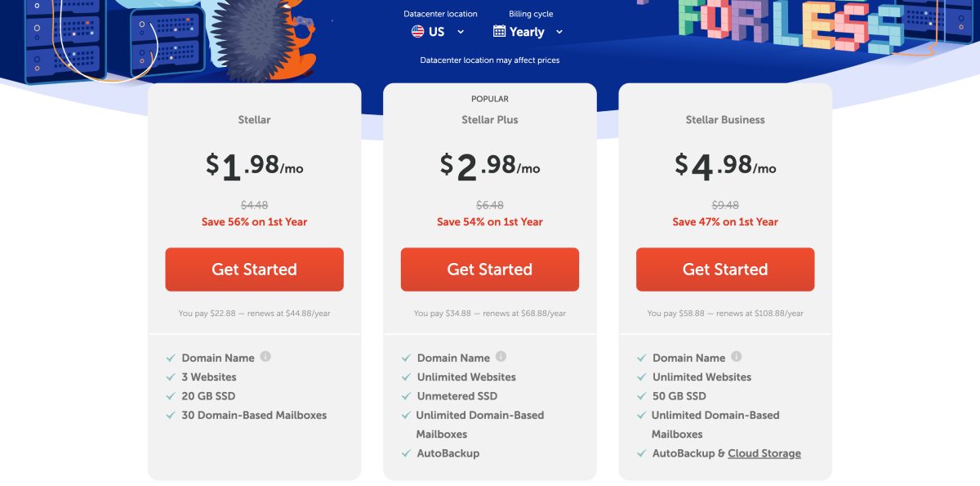Click the checkmark next to 3 Websites
This screenshot has width=980, height=486.
[171, 377]
